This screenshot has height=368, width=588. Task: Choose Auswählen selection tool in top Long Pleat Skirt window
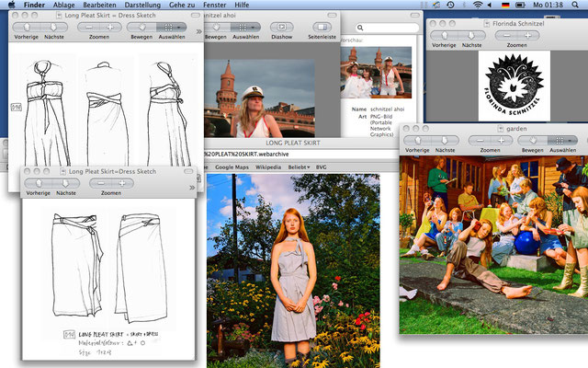(x=168, y=28)
